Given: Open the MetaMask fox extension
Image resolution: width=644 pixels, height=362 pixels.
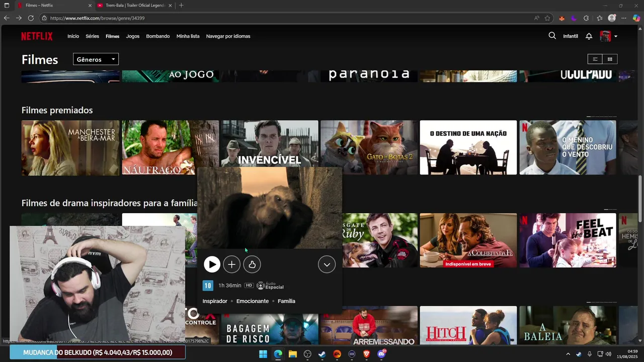Looking at the screenshot, I should click(x=562, y=18).
